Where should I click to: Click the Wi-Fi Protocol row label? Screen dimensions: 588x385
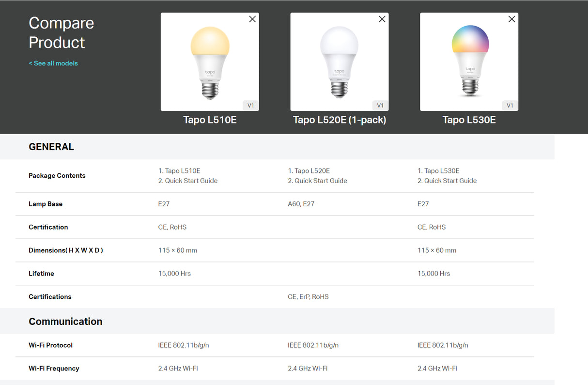point(50,345)
